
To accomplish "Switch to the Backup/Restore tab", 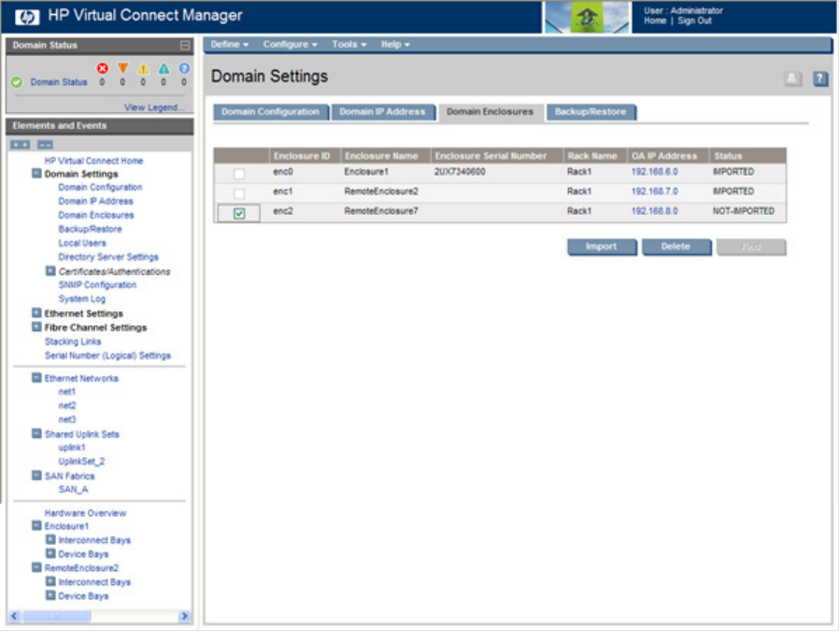I will pos(591,112).
